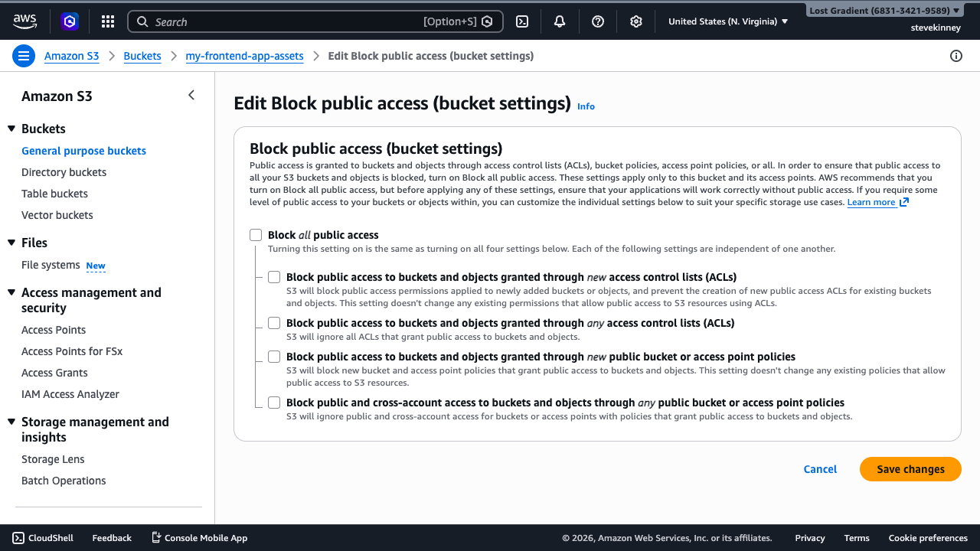This screenshot has height=551, width=980.
Task: Click Cancel
Action: [x=820, y=469]
